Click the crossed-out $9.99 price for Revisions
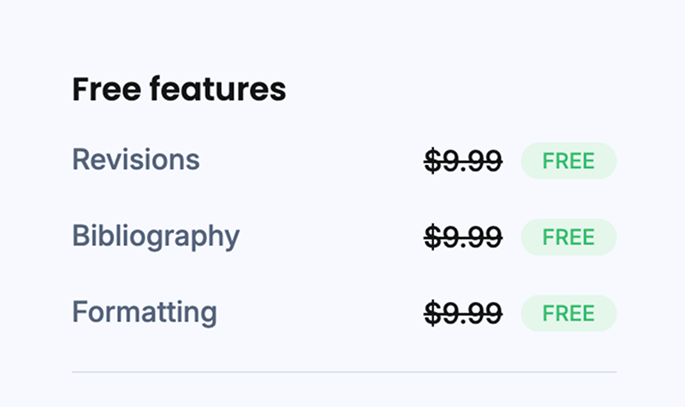The height and width of the screenshot is (408, 685). [463, 161]
